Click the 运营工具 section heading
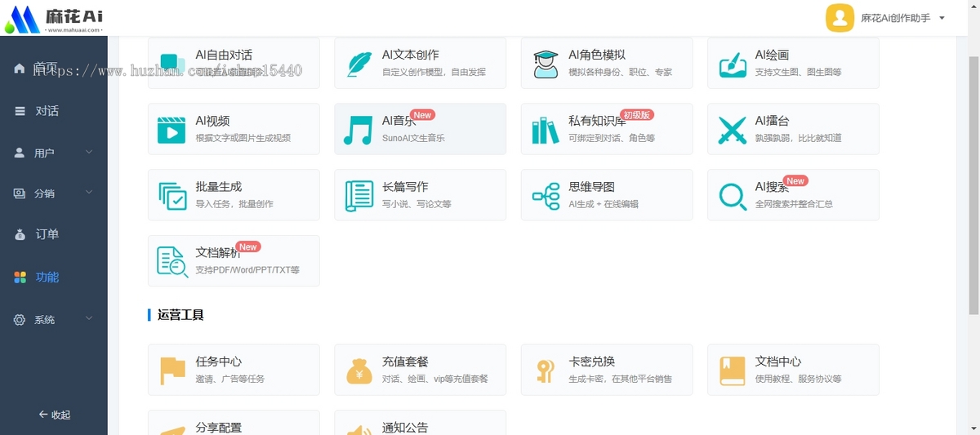Image resolution: width=980 pixels, height=435 pixels. tap(180, 315)
